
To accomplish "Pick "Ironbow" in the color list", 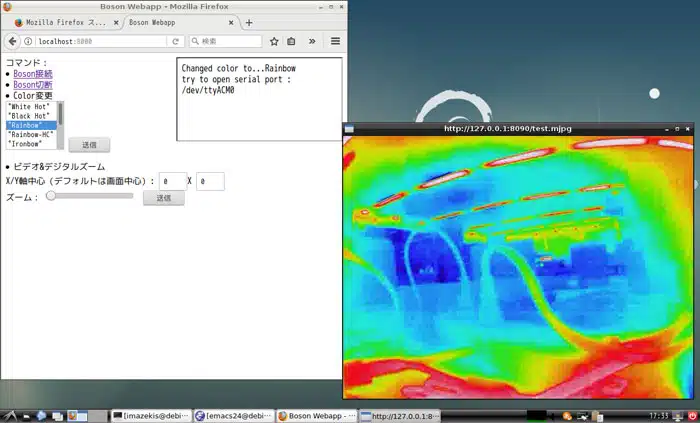I will click(x=26, y=144).
